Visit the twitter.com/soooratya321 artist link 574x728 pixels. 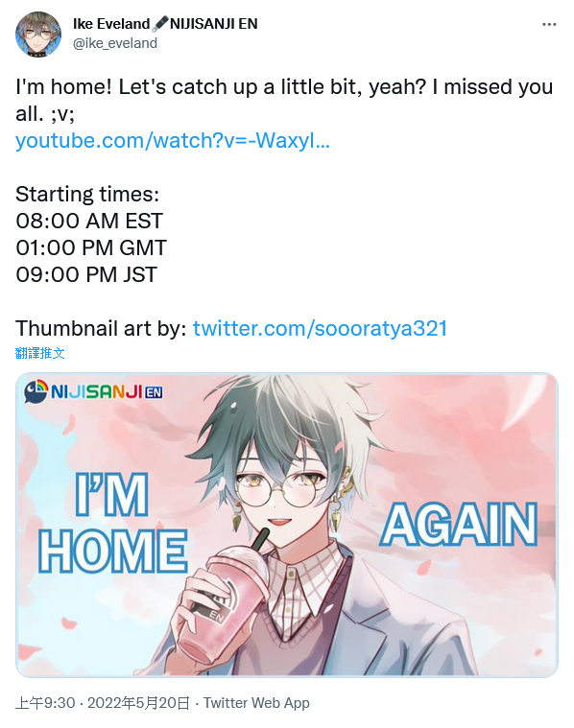coord(320,328)
